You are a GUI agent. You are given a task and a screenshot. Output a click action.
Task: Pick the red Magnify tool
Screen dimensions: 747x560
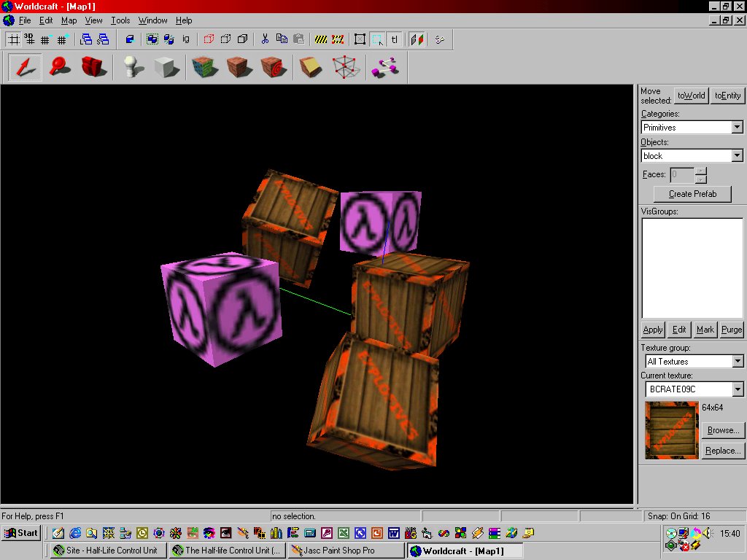tap(59, 67)
